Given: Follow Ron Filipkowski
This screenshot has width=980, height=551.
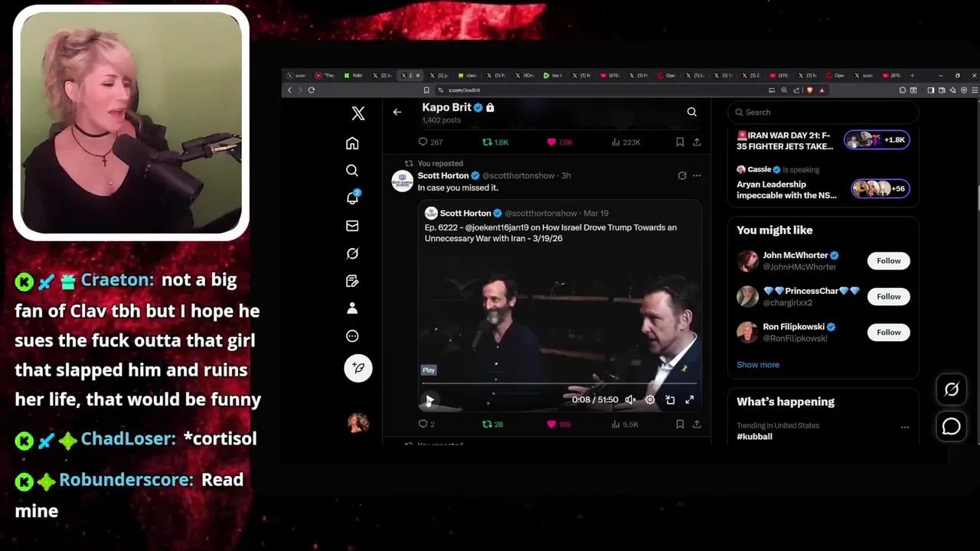Looking at the screenshot, I should (x=888, y=332).
